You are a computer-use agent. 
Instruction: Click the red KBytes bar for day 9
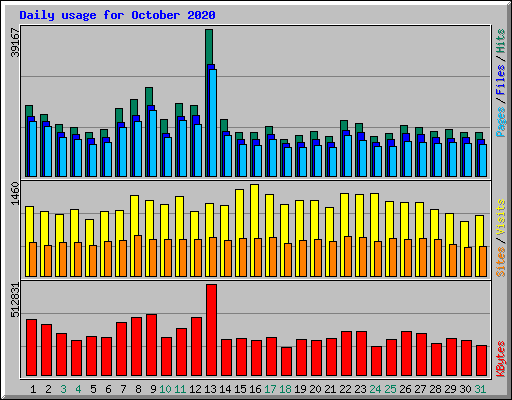click(x=151, y=345)
